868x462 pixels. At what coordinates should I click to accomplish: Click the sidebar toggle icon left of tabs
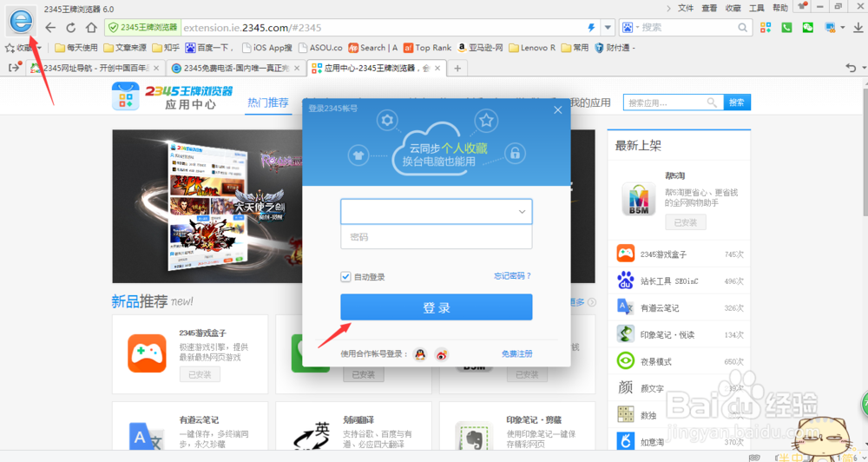pyautogui.click(x=15, y=68)
